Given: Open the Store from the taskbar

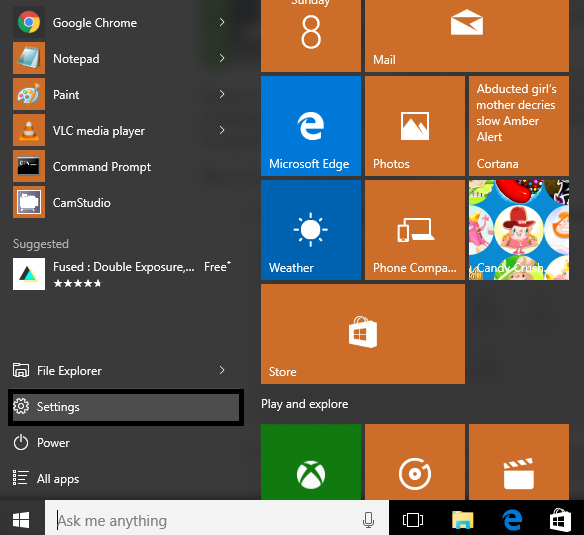Looking at the screenshot, I should pos(561,519).
